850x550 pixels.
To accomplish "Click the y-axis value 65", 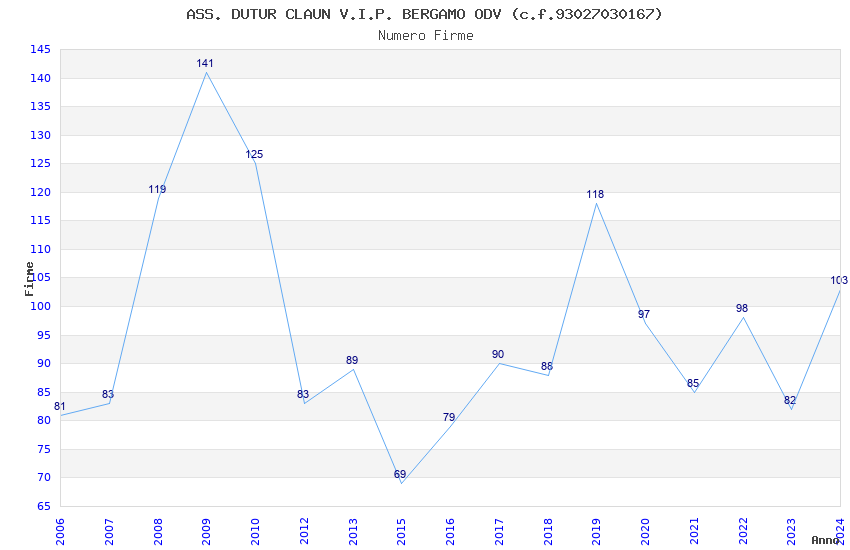I will pyautogui.click(x=44, y=507).
